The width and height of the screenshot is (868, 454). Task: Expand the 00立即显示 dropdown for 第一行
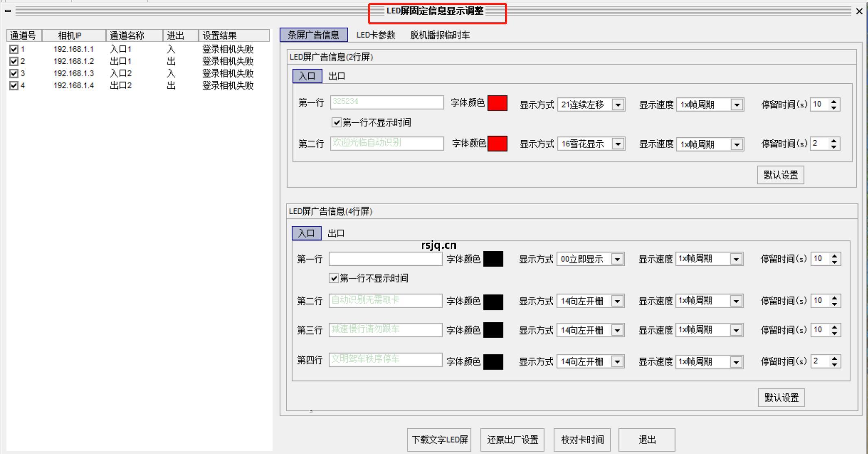pyautogui.click(x=617, y=259)
